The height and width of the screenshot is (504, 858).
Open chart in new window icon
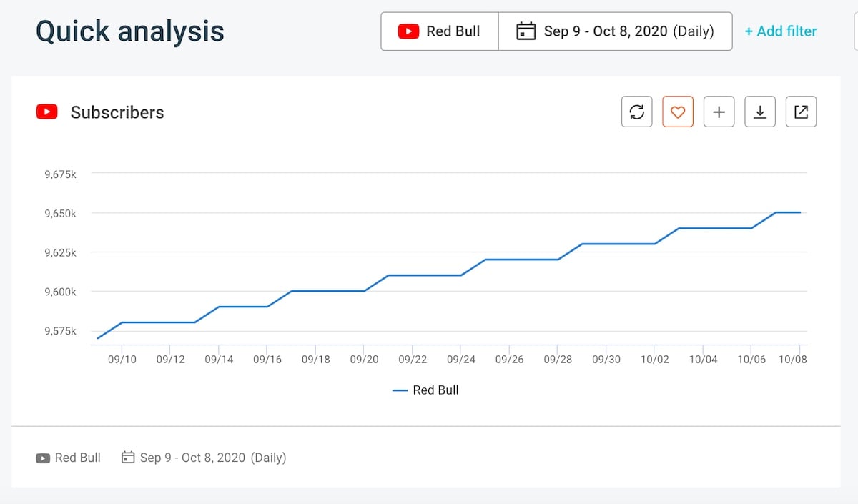coord(802,112)
